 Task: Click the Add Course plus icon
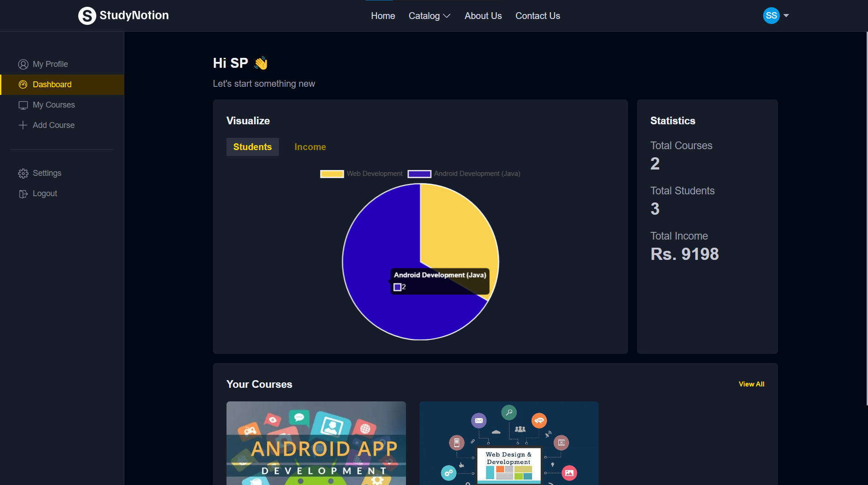[x=23, y=125]
